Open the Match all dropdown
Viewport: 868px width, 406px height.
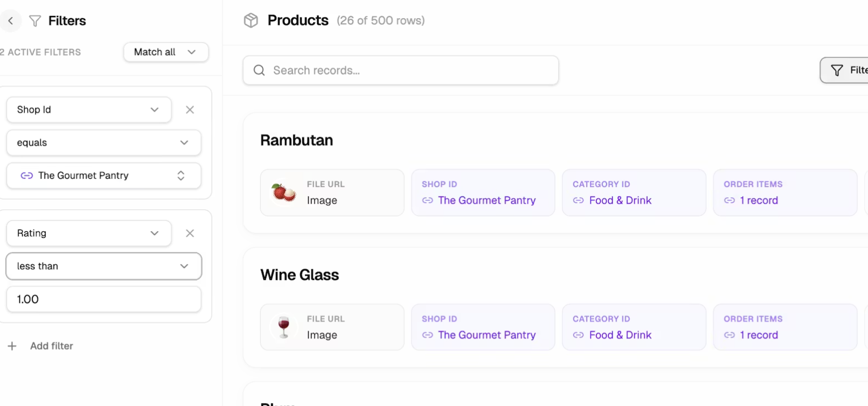165,52
